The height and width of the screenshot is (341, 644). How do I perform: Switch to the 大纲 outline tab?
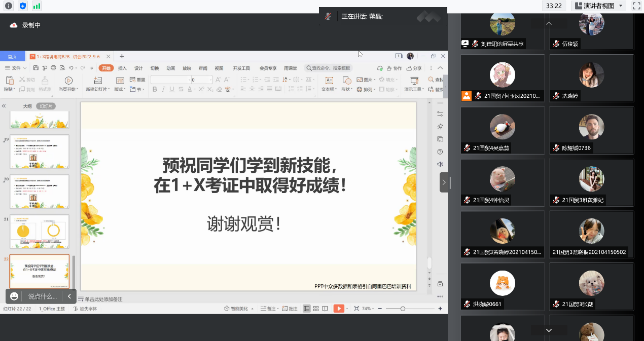coord(27,106)
